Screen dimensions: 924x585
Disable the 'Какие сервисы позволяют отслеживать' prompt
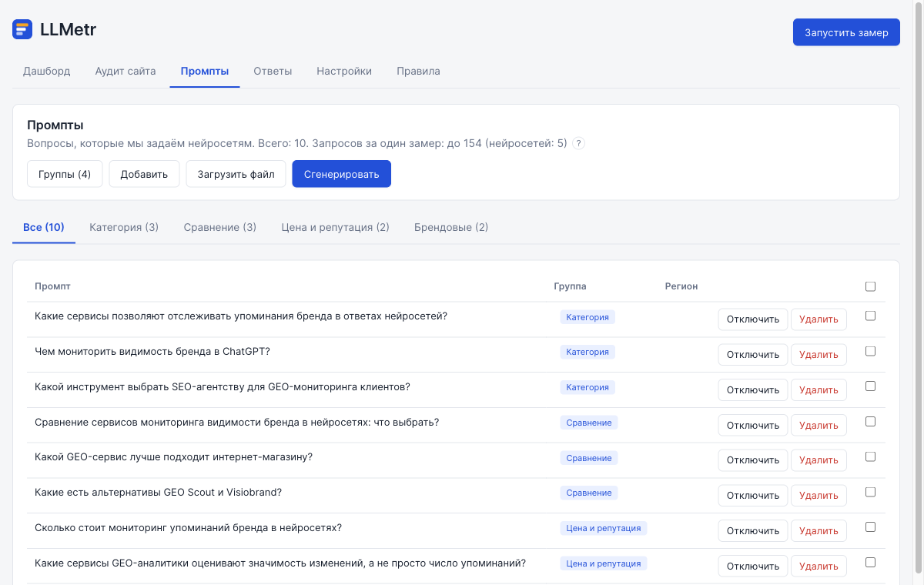pyautogui.click(x=753, y=319)
